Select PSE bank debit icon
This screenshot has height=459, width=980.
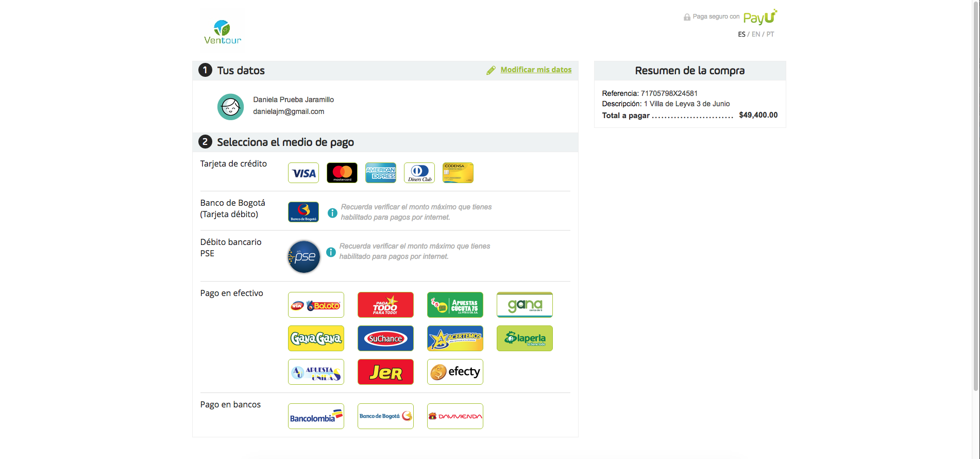304,256
